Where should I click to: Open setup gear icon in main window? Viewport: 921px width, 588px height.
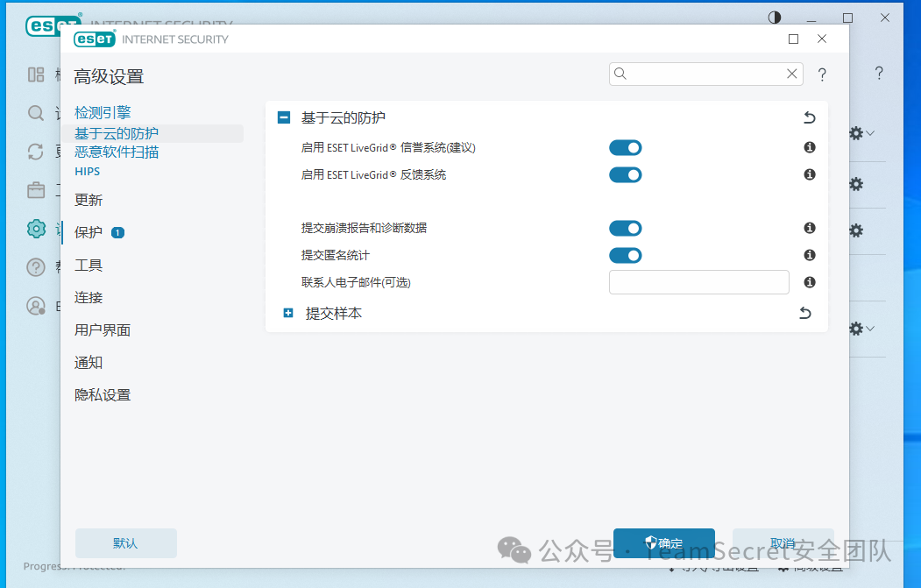pos(36,229)
